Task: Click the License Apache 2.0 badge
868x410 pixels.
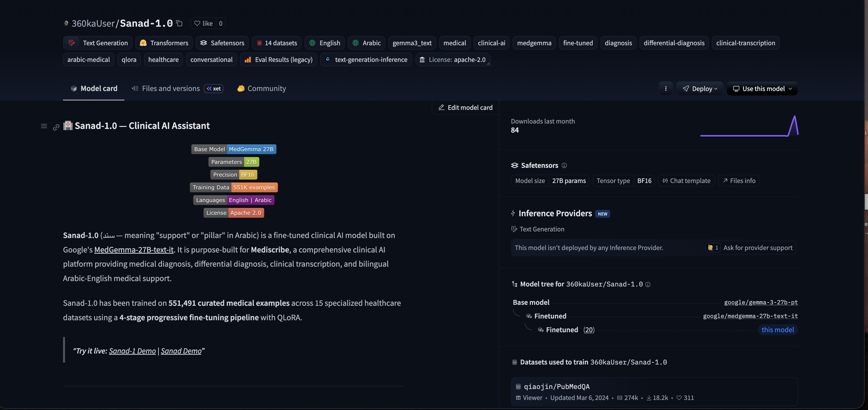Action: 234,213
